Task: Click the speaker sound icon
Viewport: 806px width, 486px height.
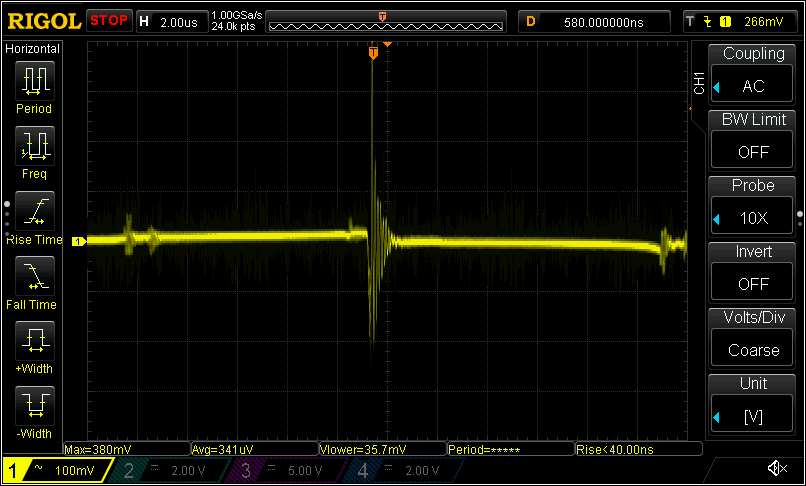Action: pos(776,469)
